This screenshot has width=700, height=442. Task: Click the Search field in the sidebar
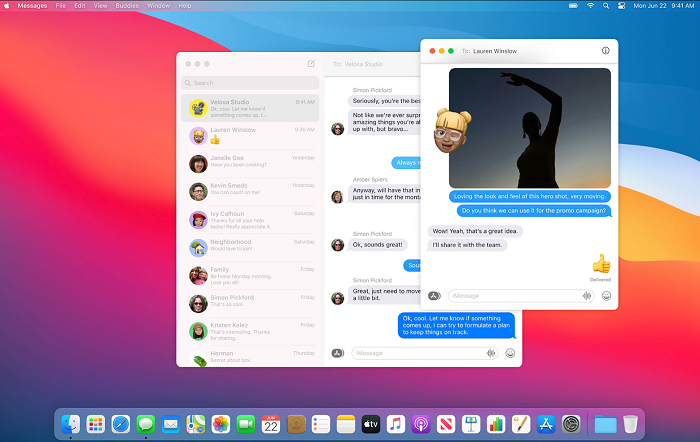point(250,83)
